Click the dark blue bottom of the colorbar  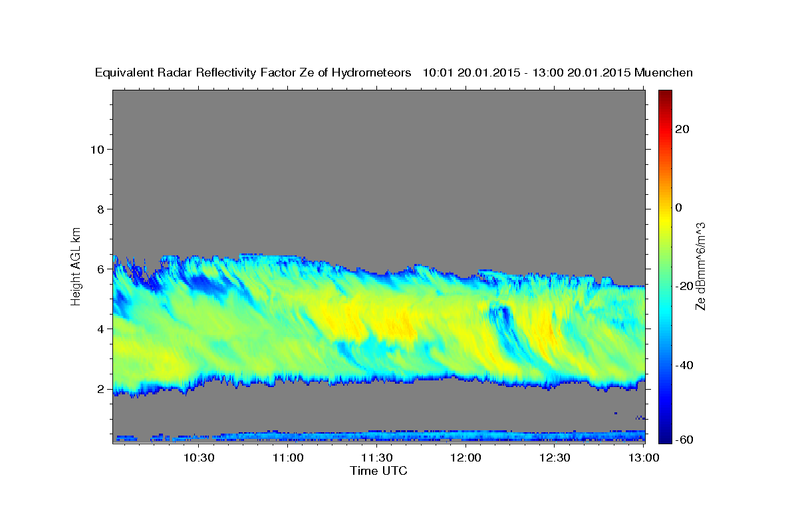click(665, 436)
